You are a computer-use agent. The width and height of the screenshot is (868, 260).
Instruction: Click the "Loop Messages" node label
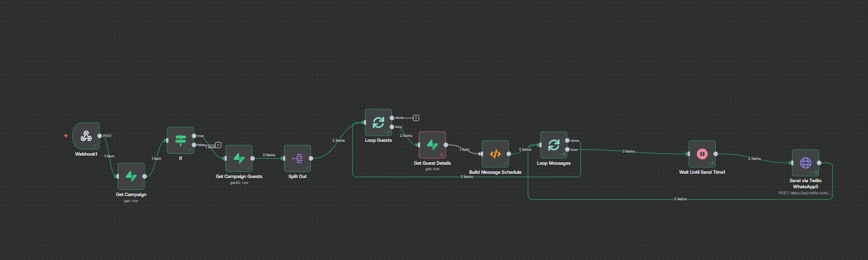tap(554, 163)
